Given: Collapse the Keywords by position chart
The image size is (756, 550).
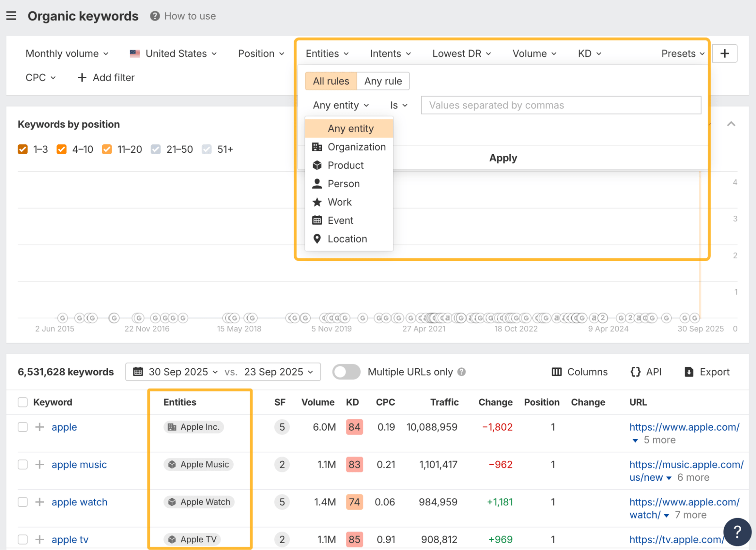Looking at the screenshot, I should [731, 124].
